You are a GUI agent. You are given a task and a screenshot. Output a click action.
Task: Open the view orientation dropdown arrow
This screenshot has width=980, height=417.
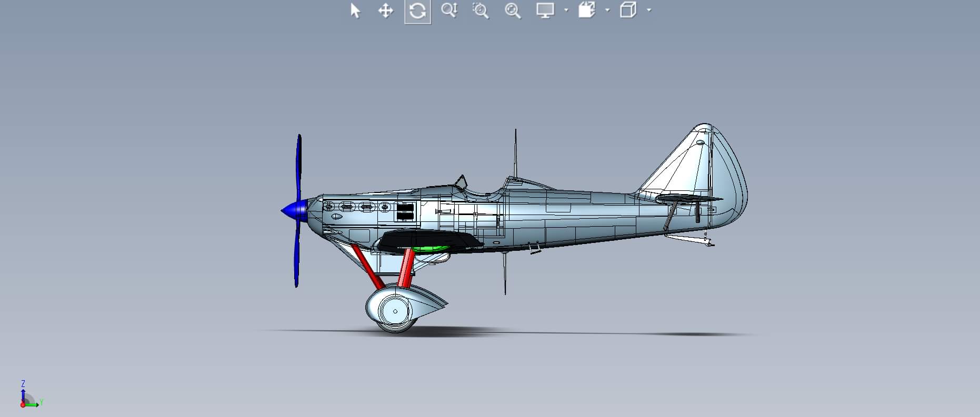point(607,10)
